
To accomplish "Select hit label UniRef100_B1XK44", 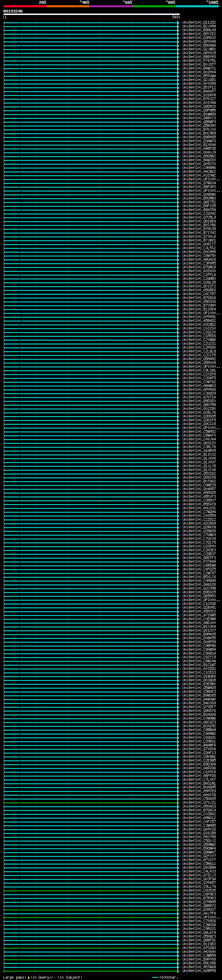I will click(x=199, y=145).
